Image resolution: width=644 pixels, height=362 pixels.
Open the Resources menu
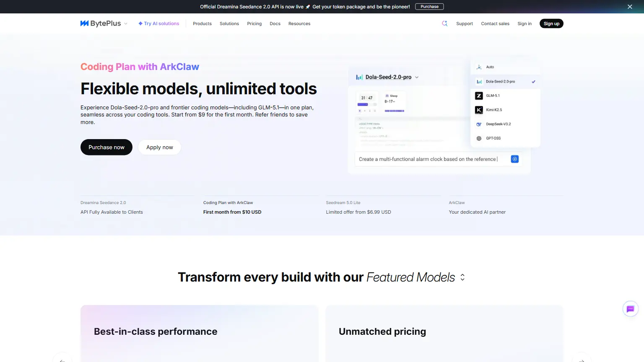[299, 23]
